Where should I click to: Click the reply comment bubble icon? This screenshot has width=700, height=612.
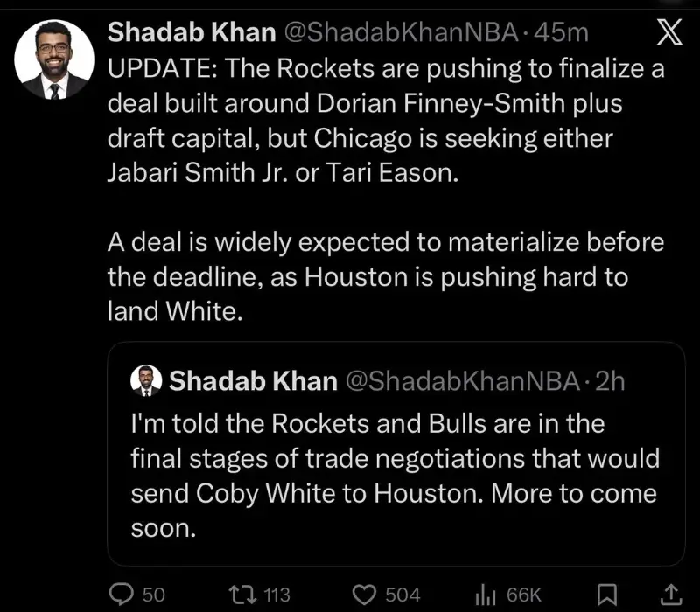click(x=122, y=595)
